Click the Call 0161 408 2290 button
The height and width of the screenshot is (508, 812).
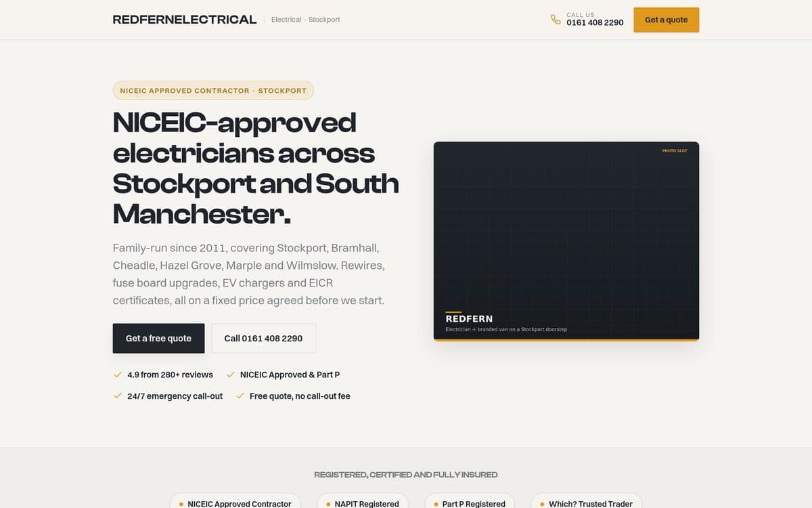pyautogui.click(x=263, y=338)
